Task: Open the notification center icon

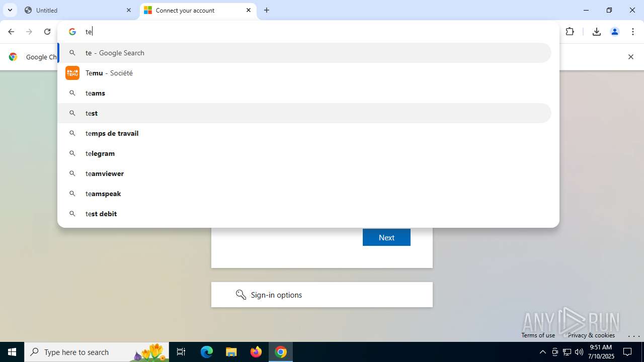Action: pos(627,352)
